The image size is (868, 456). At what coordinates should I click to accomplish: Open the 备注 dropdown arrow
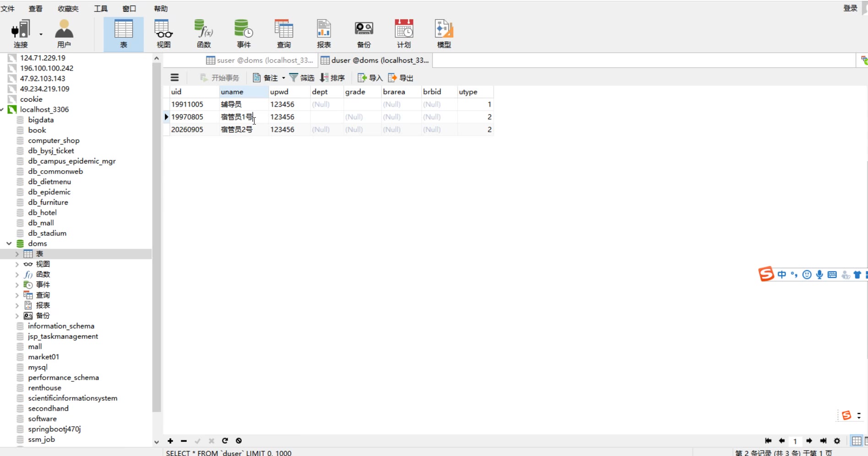[283, 78]
